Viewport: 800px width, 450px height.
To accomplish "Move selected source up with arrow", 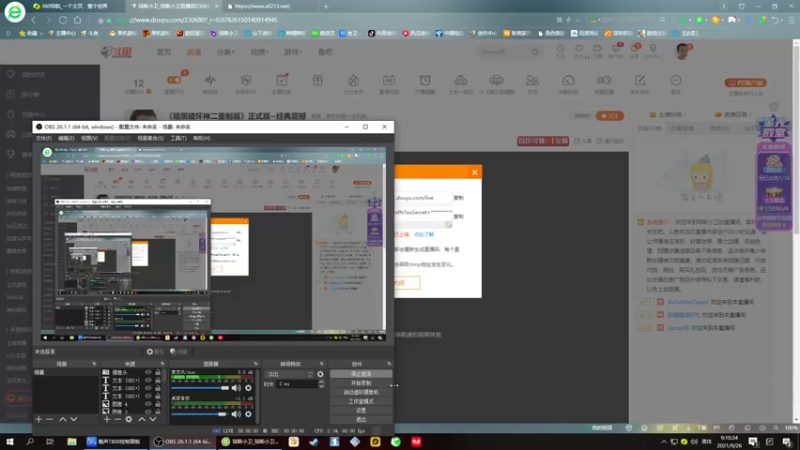I will [142, 419].
